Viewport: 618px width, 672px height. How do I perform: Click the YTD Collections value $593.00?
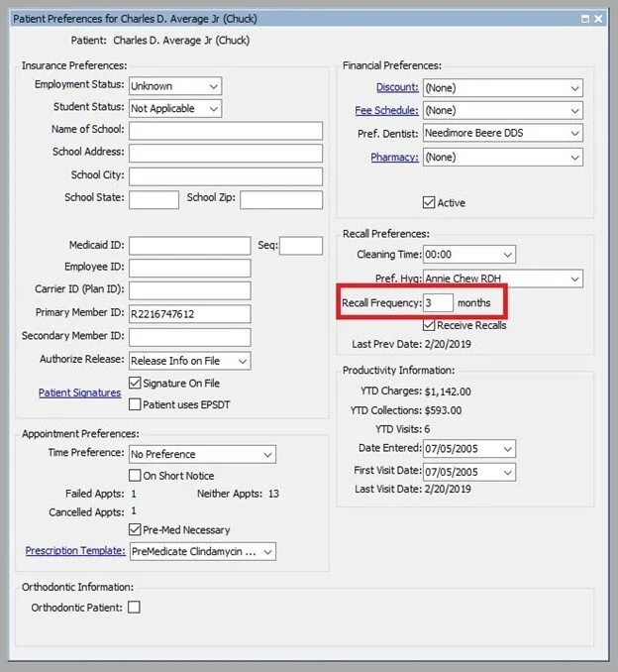click(444, 410)
